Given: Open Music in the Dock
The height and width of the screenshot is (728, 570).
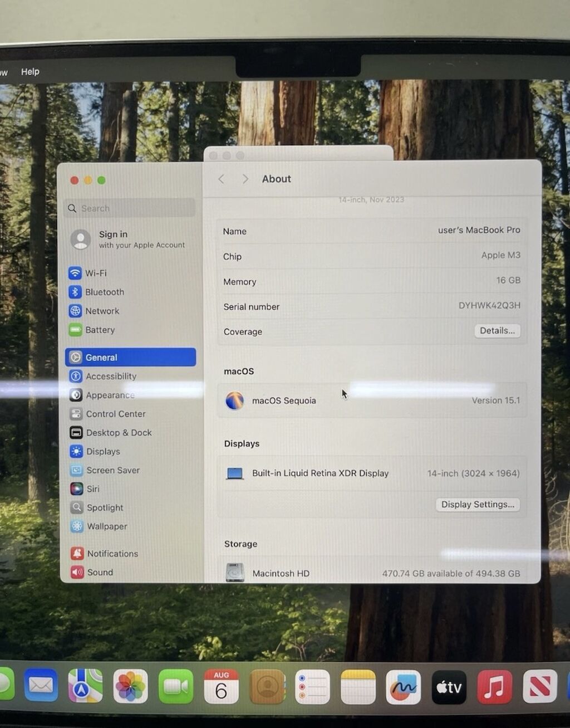Looking at the screenshot, I should pyautogui.click(x=494, y=687).
